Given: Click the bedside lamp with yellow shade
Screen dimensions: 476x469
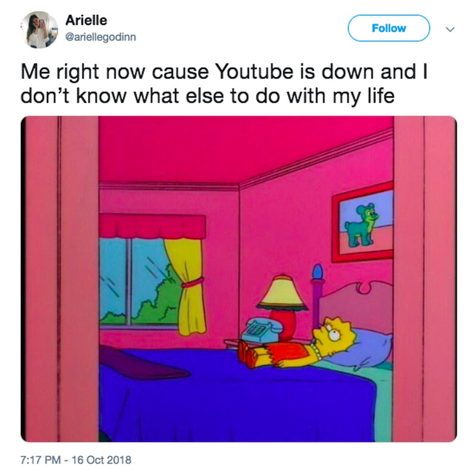Looking at the screenshot, I should click(x=283, y=306).
